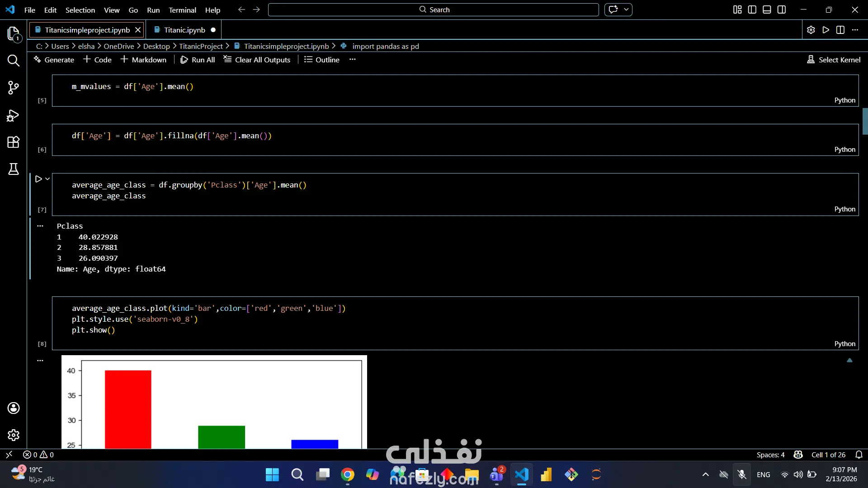Click the Manage gear in activity bar
Viewport: 868px width, 488px height.
coord(14,435)
